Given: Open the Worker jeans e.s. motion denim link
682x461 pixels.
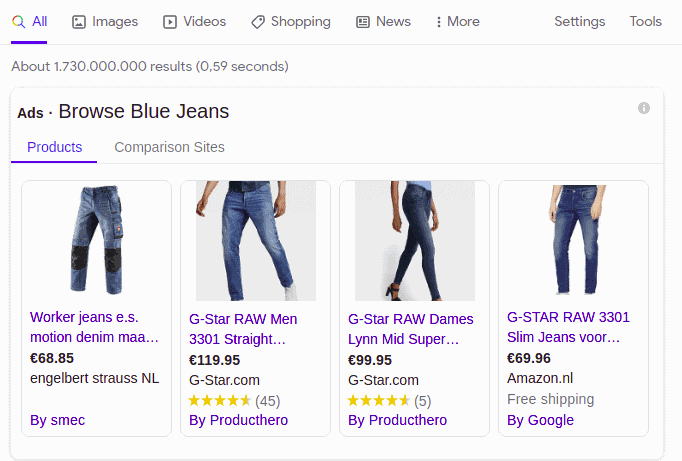Looking at the screenshot, I should (94, 327).
